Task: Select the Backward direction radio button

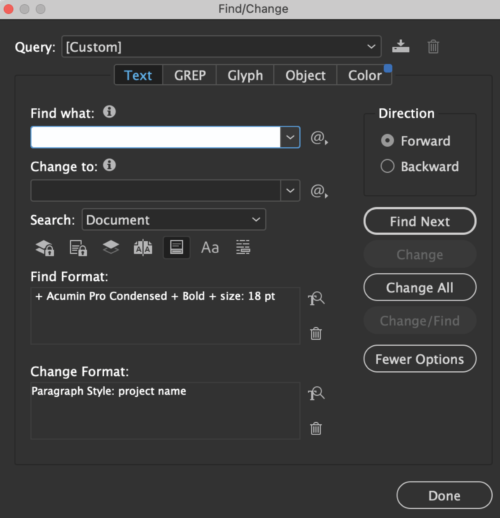Action: (387, 166)
